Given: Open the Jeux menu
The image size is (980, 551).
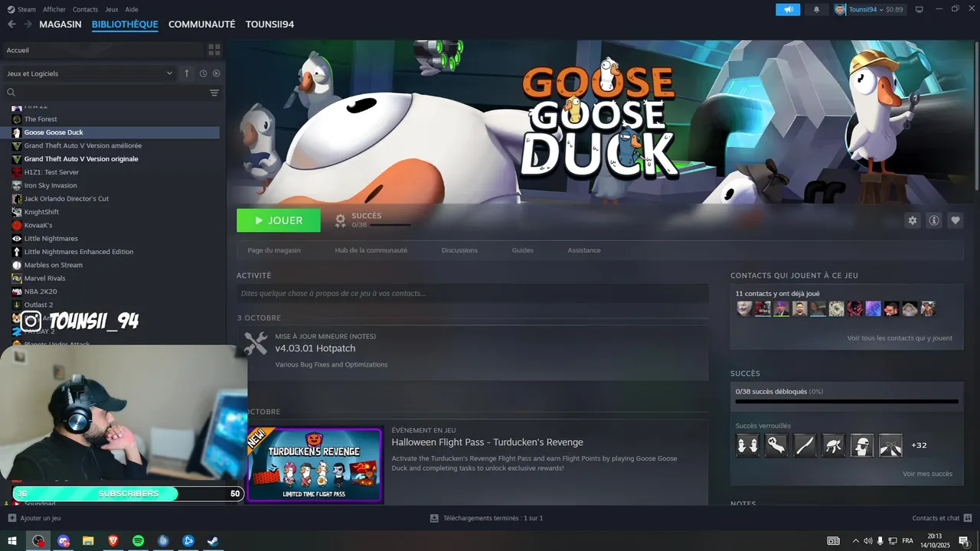Looking at the screenshot, I should pos(112,9).
